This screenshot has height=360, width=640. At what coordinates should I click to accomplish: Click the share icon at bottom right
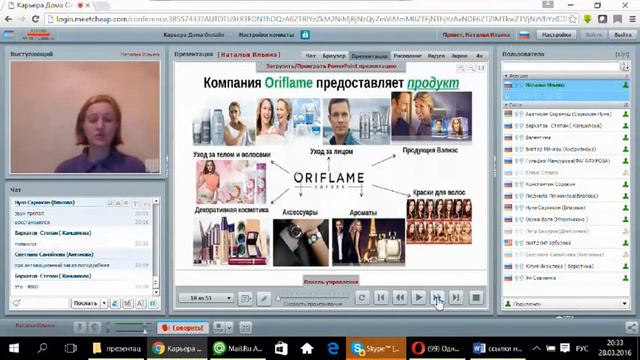(x=631, y=327)
